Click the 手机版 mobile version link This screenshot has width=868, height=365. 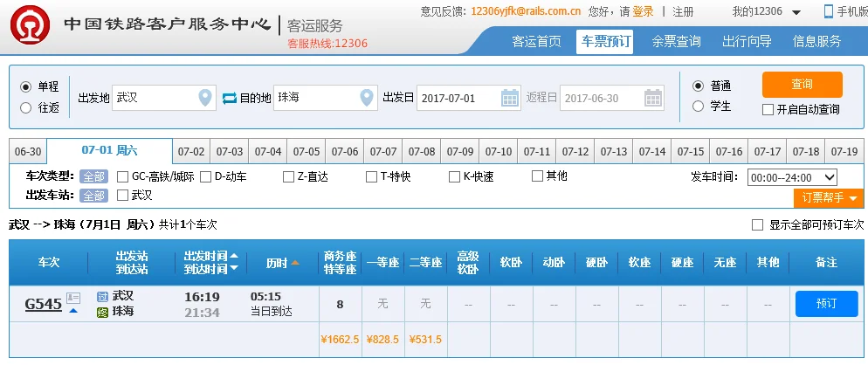point(852,11)
